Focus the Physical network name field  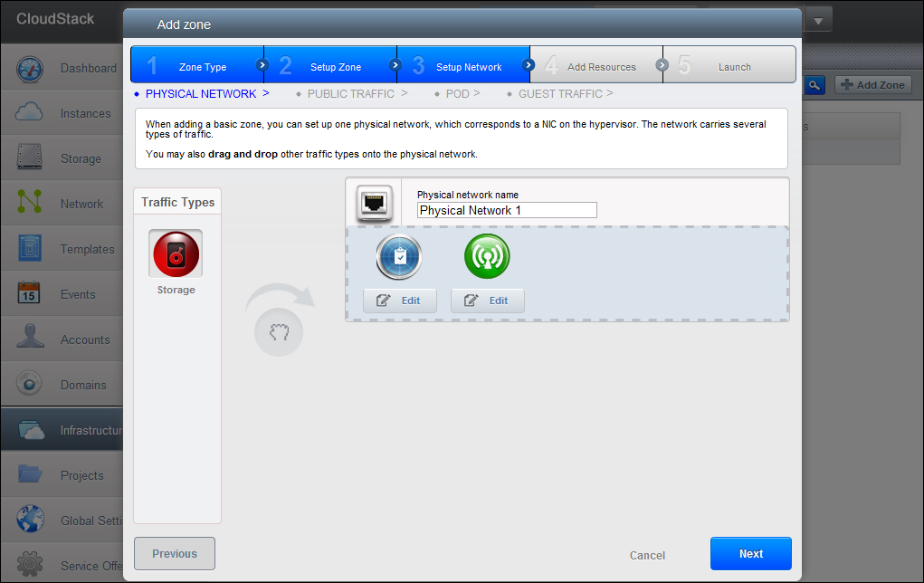[x=507, y=210]
